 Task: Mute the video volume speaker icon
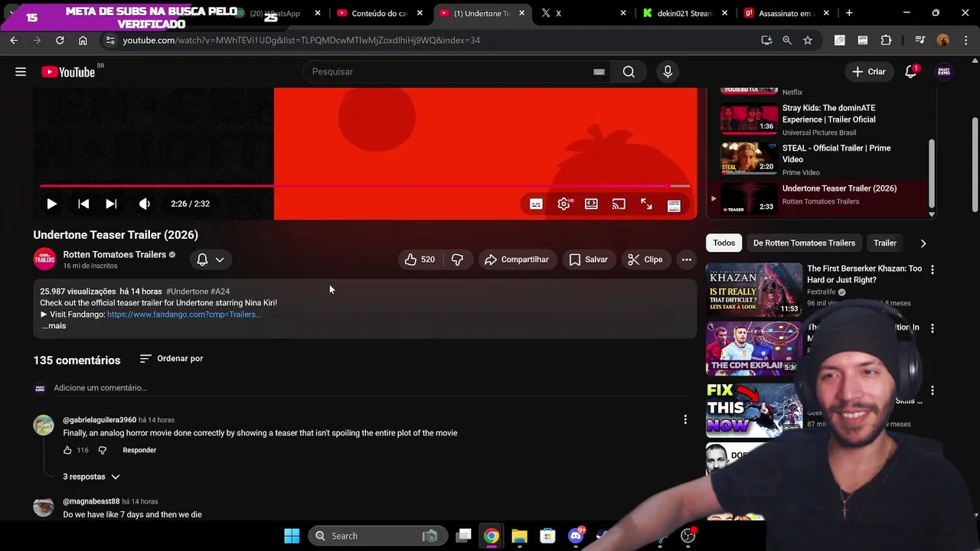[x=144, y=204]
